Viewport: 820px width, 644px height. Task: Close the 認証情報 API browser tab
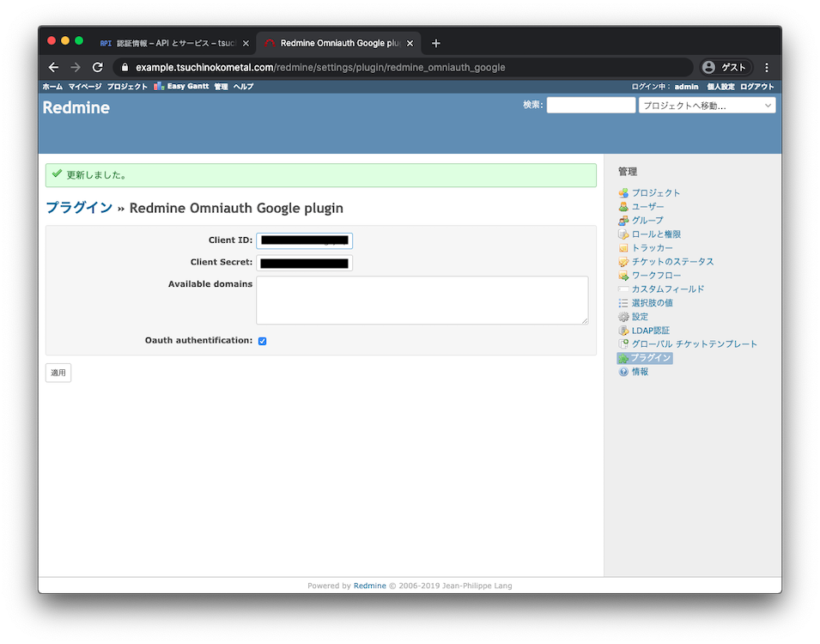pyautogui.click(x=246, y=44)
